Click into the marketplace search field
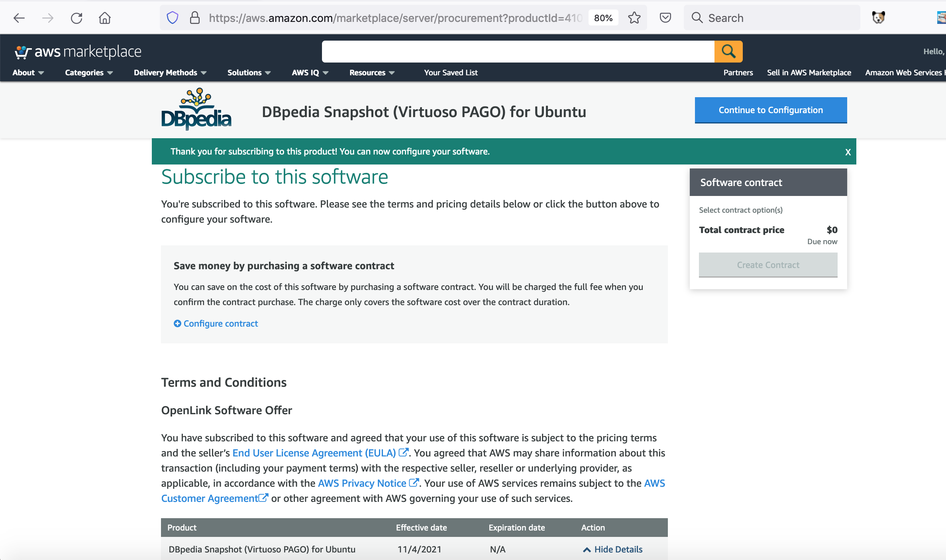The height and width of the screenshot is (560, 946). (518, 52)
